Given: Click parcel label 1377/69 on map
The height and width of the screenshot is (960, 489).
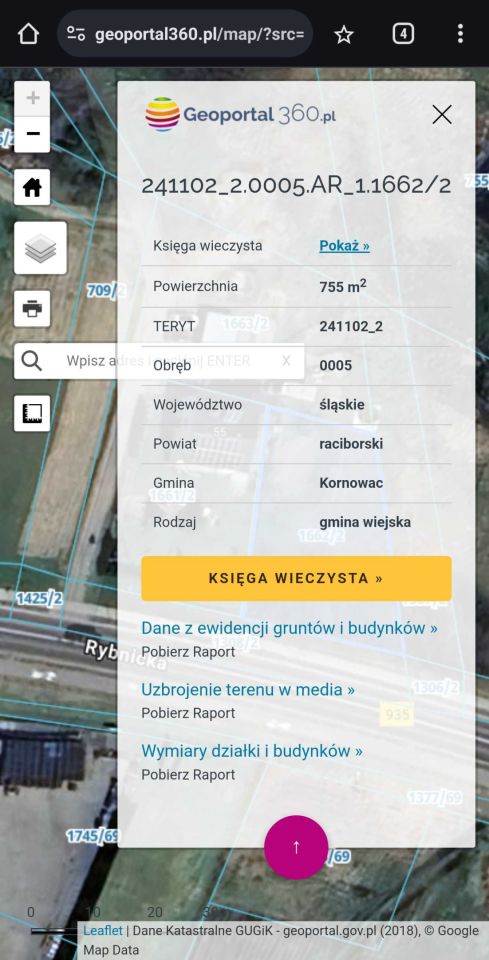Looking at the screenshot, I should (435, 797).
